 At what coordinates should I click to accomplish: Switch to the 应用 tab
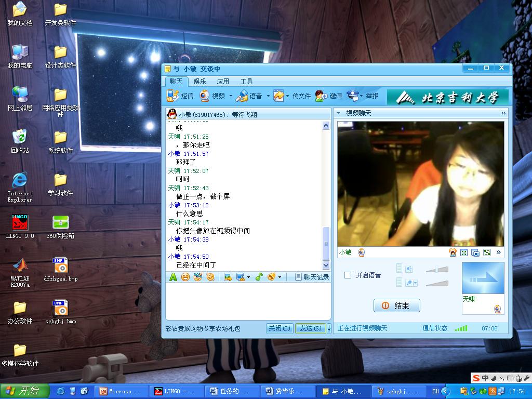[x=223, y=81]
